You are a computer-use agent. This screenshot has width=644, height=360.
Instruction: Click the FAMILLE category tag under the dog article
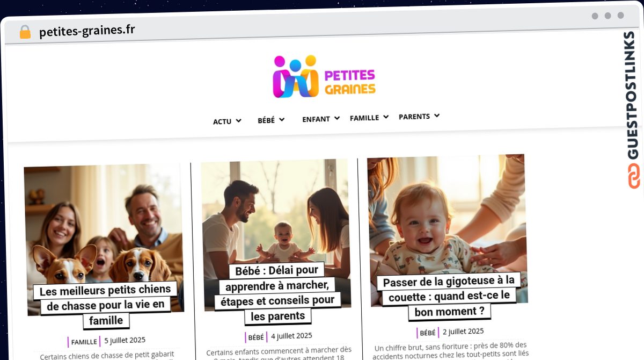coord(84,342)
